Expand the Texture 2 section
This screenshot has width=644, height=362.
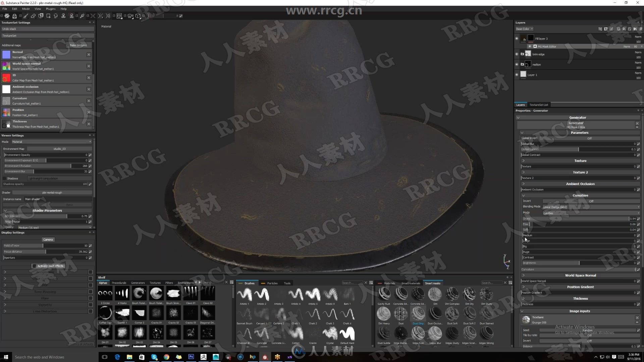pyautogui.click(x=524, y=172)
